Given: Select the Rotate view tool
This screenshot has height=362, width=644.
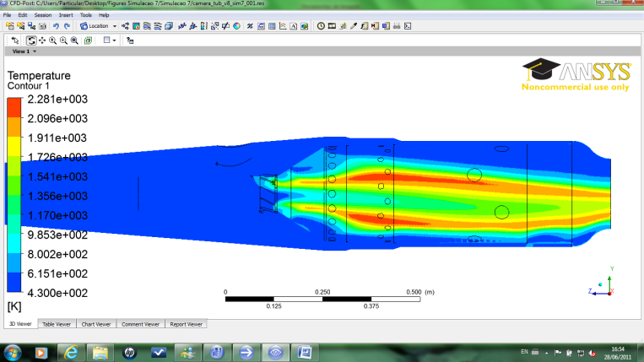Looking at the screenshot, I should (31, 40).
